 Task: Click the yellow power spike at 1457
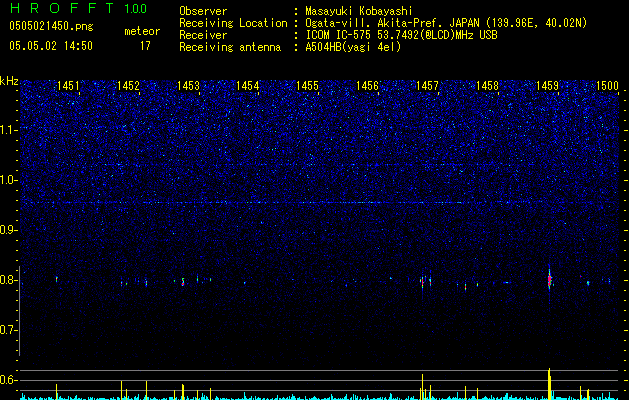[x=422, y=387]
